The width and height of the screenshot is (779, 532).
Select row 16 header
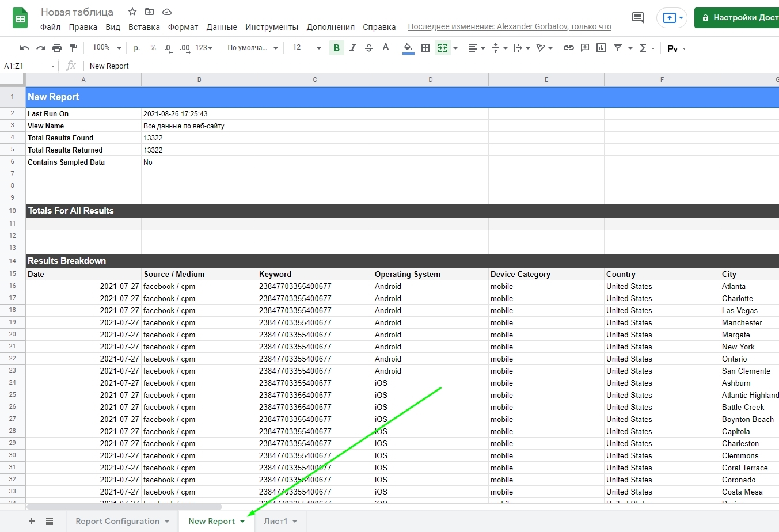click(x=13, y=286)
